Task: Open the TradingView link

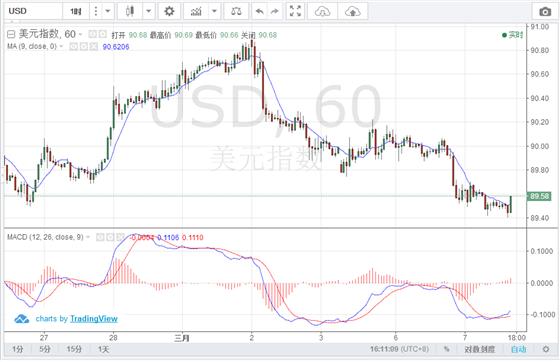Action: coord(94,319)
